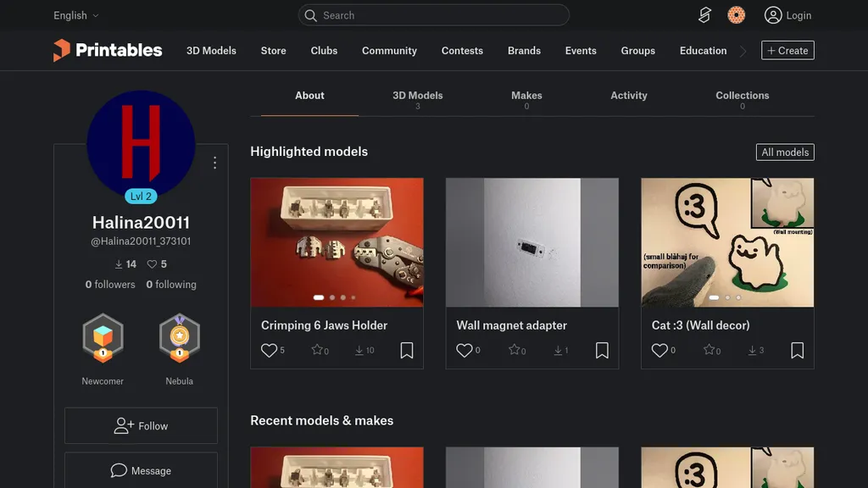
Task: Select second carousel dot on Cat :3 image
Action: click(x=727, y=297)
